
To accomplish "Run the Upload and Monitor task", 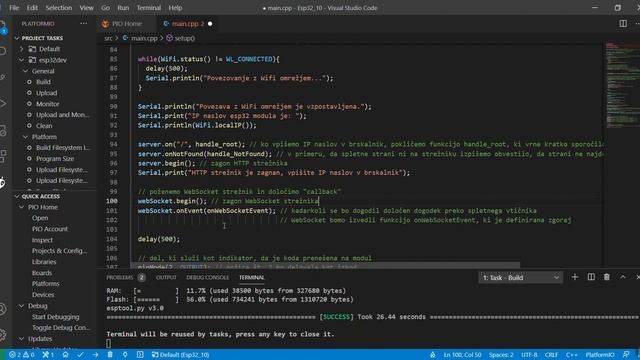I will [x=62, y=115].
